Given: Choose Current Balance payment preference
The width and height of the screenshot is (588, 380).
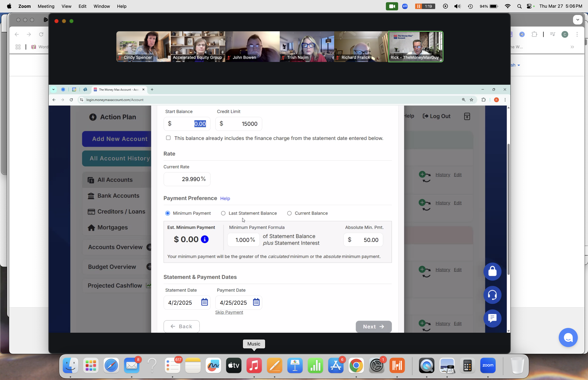Looking at the screenshot, I should tap(289, 213).
